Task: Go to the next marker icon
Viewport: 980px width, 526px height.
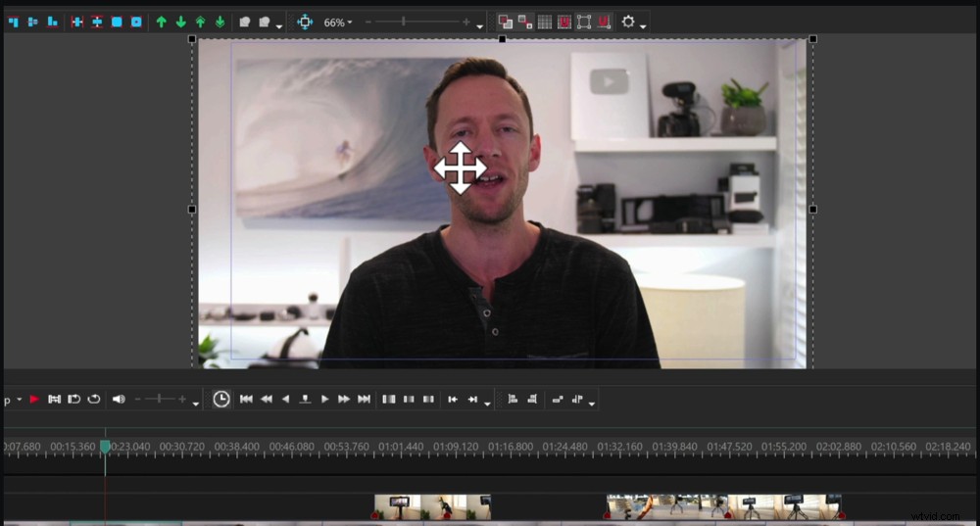Action: click(x=473, y=400)
